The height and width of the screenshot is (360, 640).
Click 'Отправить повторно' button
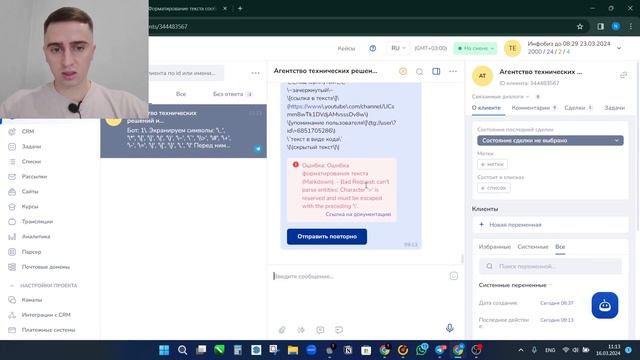pyautogui.click(x=327, y=237)
